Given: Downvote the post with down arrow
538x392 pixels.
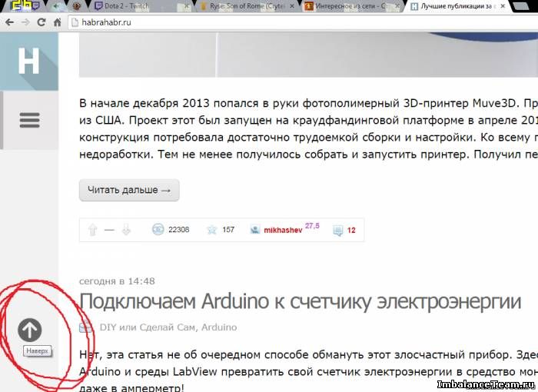Looking at the screenshot, I should (126, 230).
